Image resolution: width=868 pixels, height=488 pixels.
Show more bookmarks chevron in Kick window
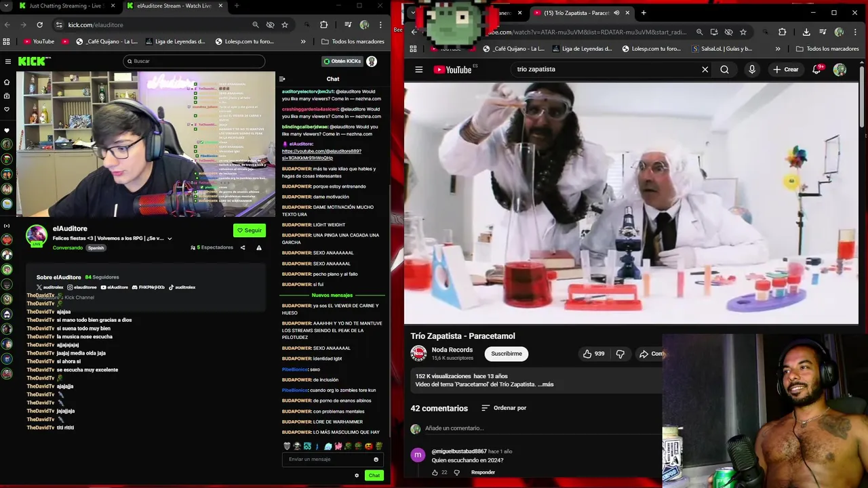pyautogui.click(x=303, y=41)
